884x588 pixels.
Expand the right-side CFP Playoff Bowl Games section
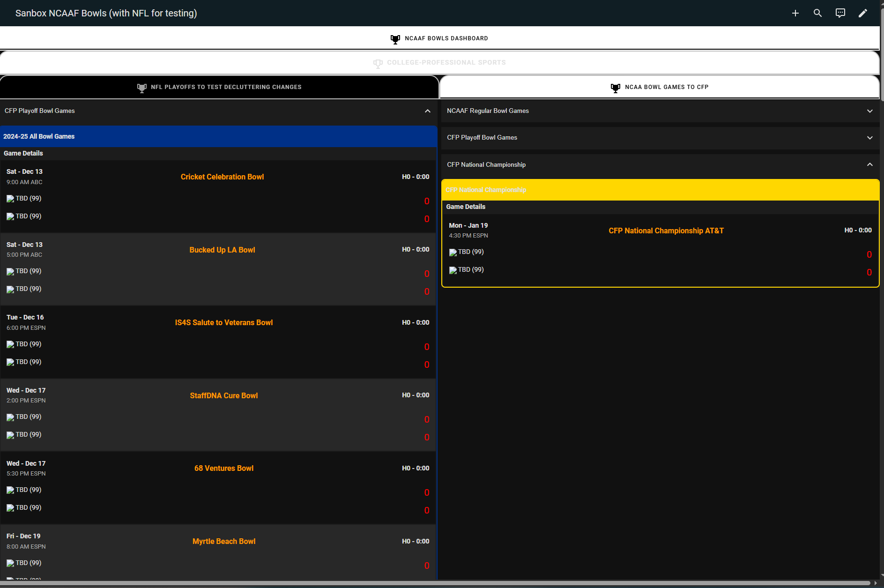869,138
